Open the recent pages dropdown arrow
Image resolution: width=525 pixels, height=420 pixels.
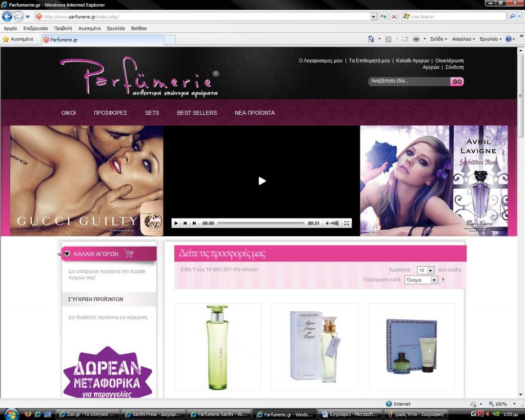coord(28,17)
